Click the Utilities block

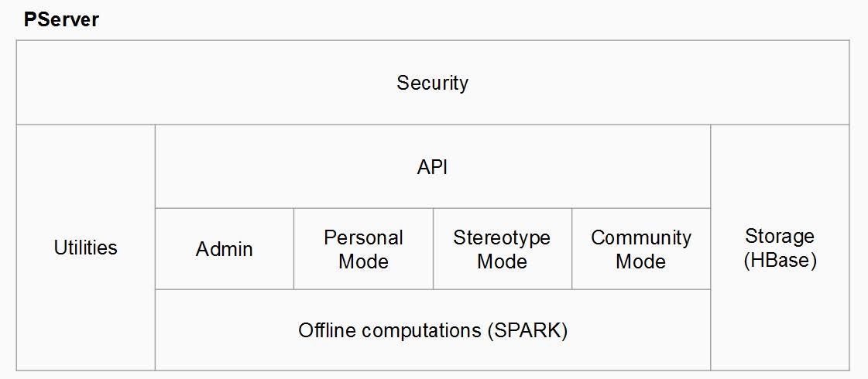pos(86,248)
